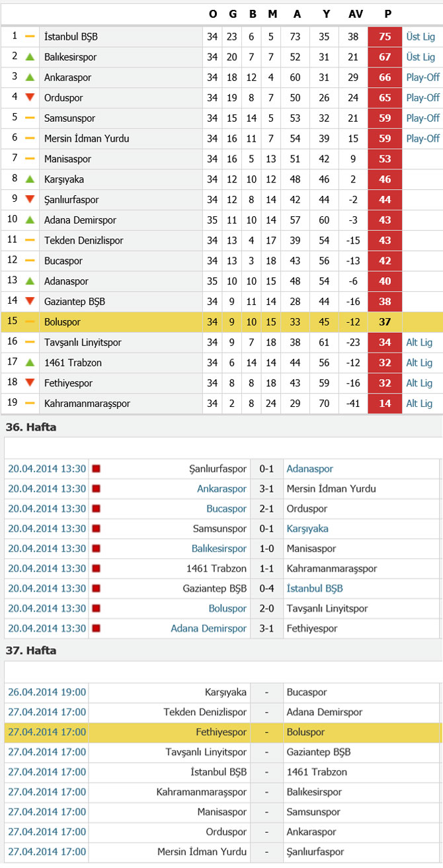This screenshot has width=443, height=868.
Task: Click the red down arrow beside Orduspor
Action: [30, 98]
